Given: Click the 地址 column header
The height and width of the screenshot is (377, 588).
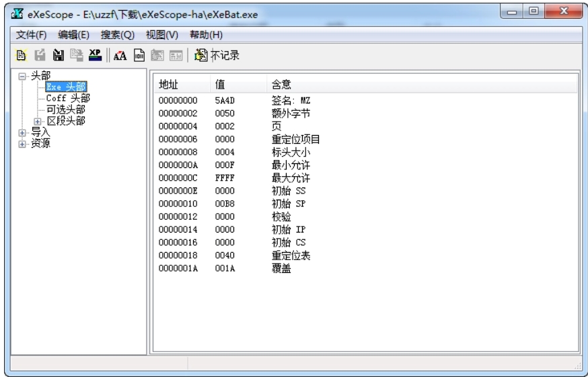Looking at the screenshot, I should pyautogui.click(x=182, y=84).
